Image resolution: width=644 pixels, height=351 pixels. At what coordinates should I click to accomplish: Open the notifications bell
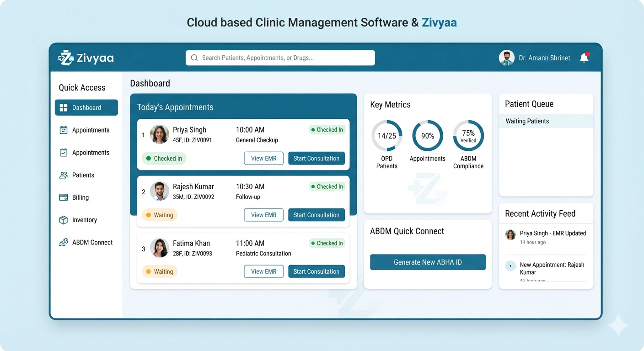(584, 58)
